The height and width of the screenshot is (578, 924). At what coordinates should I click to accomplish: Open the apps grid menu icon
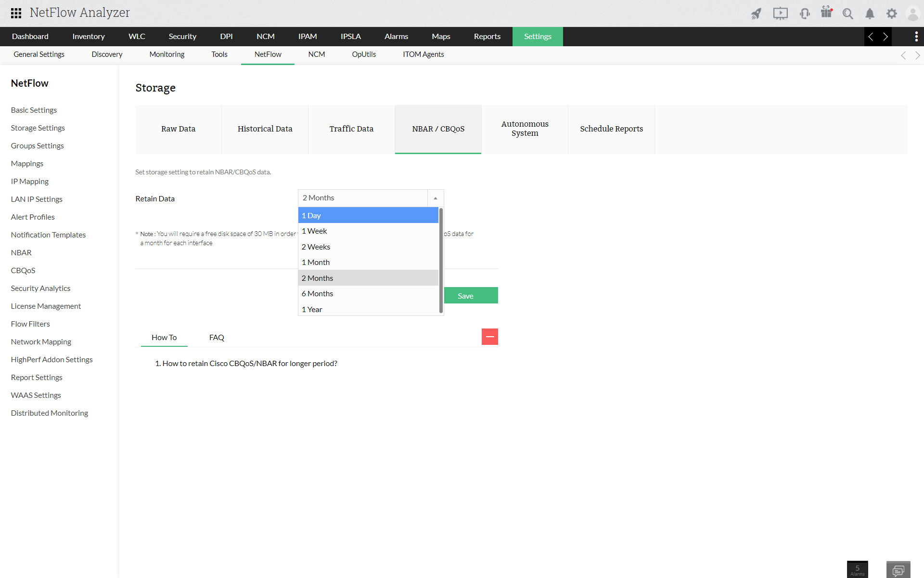[x=15, y=13]
